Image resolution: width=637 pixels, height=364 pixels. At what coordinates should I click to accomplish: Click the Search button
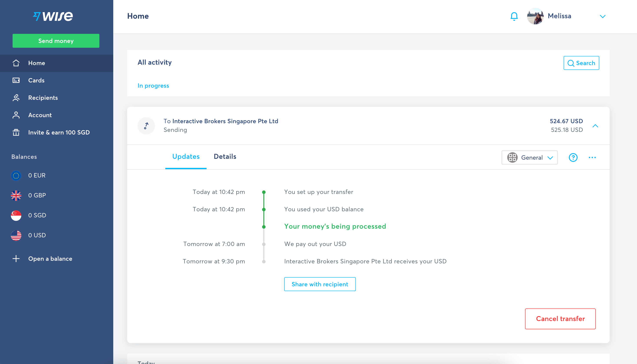(x=581, y=63)
